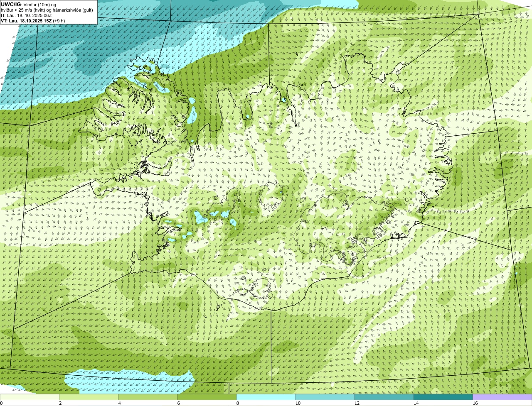Select the light cyan 8–10 m/s legend swatch
The image size is (532, 406).
(266, 397)
